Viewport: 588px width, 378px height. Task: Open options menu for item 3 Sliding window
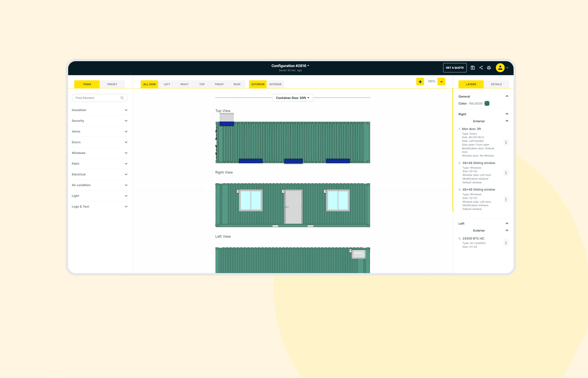coord(506,199)
